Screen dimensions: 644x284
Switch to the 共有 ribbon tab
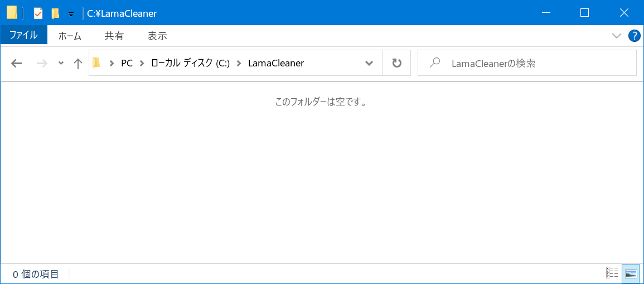tap(114, 36)
